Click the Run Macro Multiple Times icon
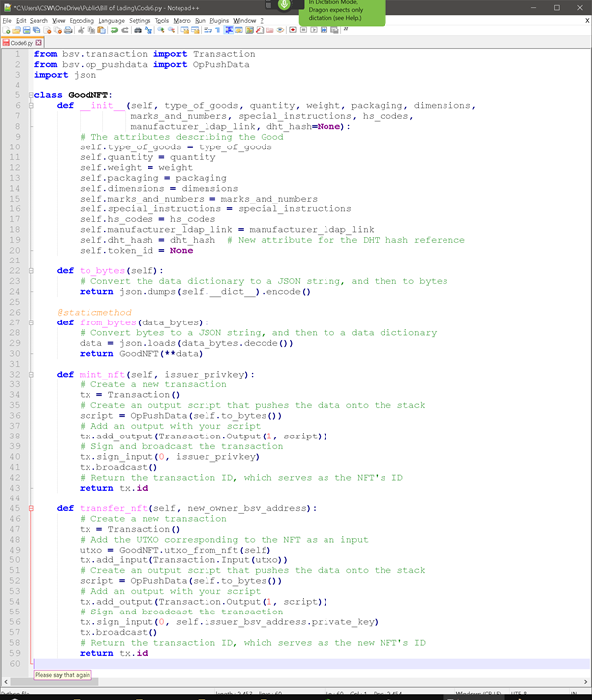The height and width of the screenshot is (700, 592). point(324,30)
